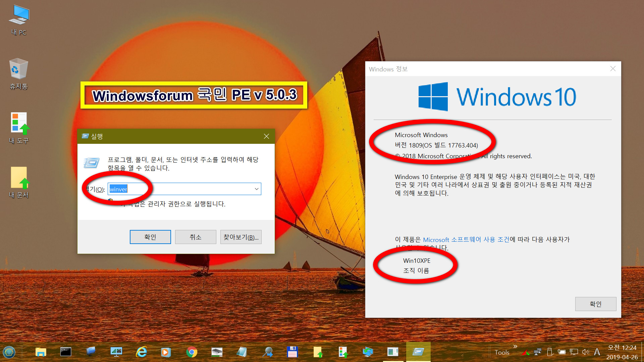Screen dimensions: 644x362
Task: Open the battery power tray icon
Action: coord(561,352)
